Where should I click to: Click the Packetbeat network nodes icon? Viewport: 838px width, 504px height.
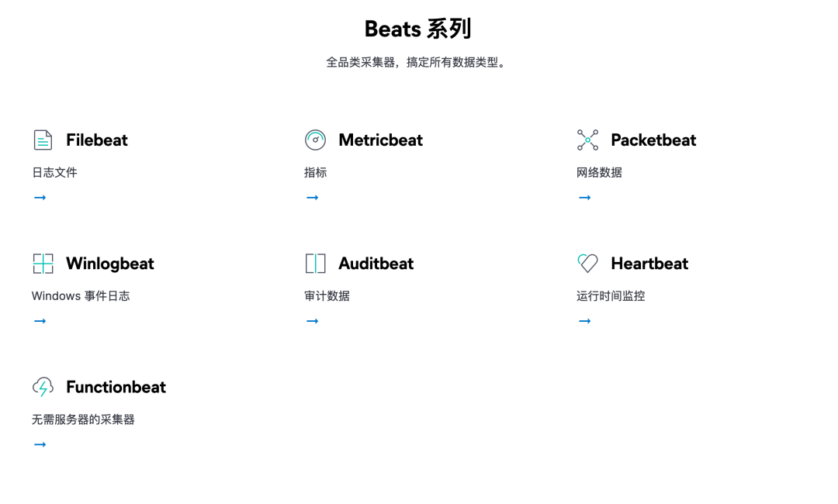tap(587, 140)
